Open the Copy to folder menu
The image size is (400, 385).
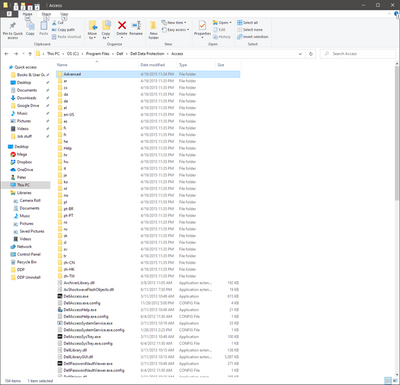tap(106, 30)
